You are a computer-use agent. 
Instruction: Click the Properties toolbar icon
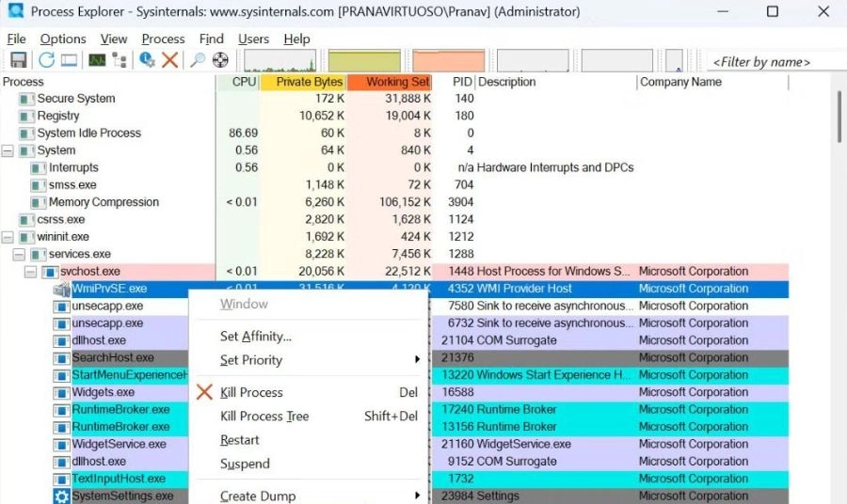point(147,60)
